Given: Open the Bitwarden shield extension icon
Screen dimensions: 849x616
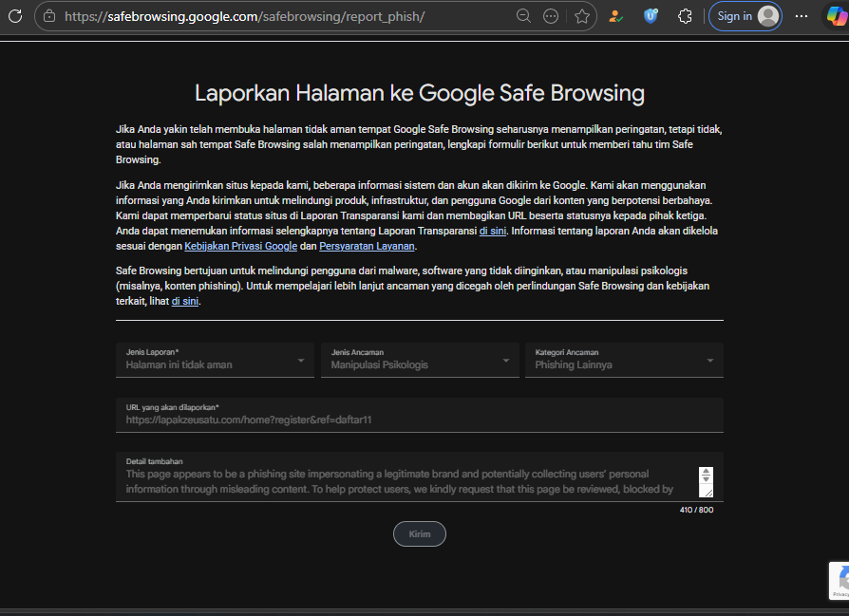Looking at the screenshot, I should click(x=651, y=16).
